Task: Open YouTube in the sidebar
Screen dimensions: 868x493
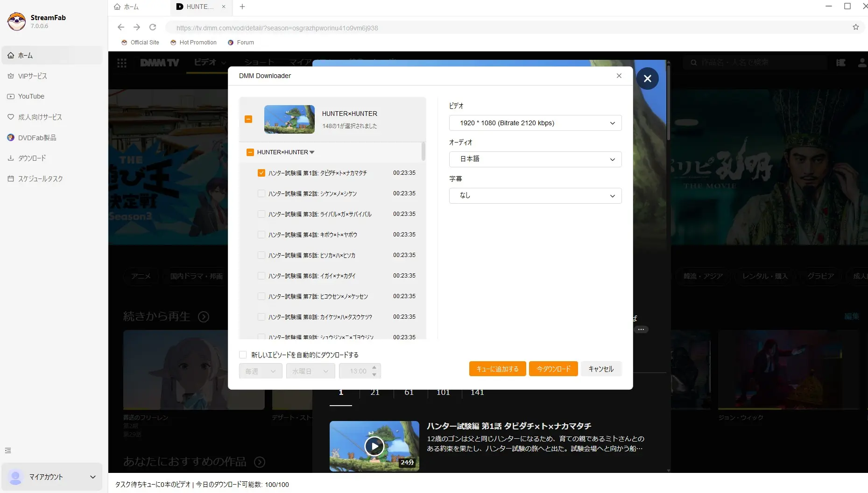Action: 52,96
